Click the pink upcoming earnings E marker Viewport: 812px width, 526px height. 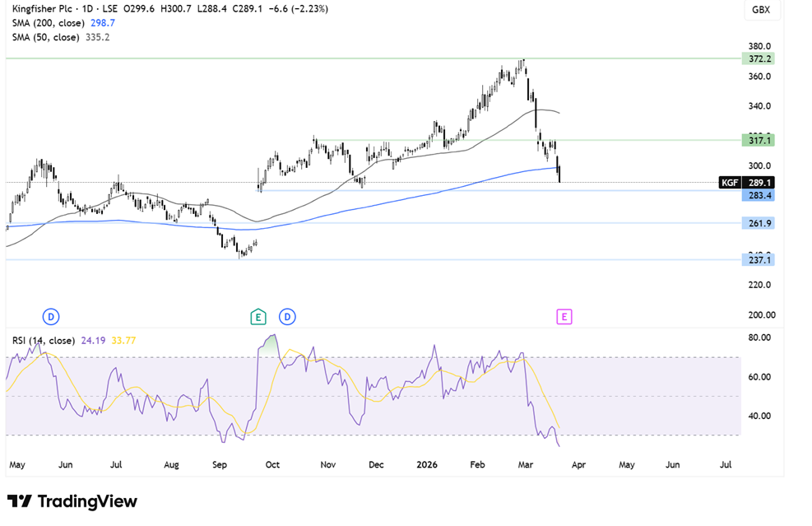click(x=564, y=317)
